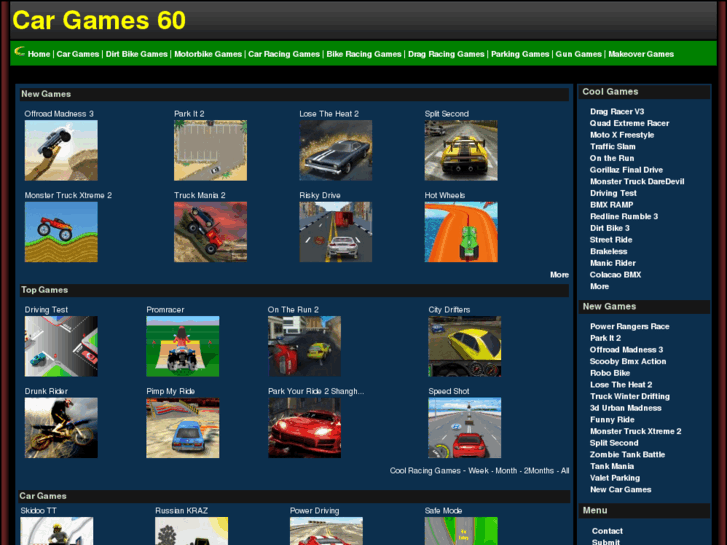Screen dimensions: 727x545
Task: Open the Drunk Rider motorbike thumbnail
Action: pos(61,428)
